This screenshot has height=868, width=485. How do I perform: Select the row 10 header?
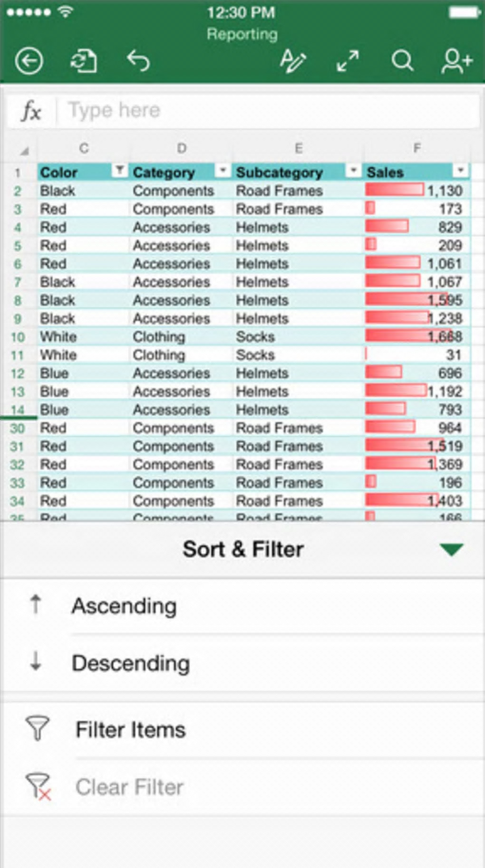18,337
